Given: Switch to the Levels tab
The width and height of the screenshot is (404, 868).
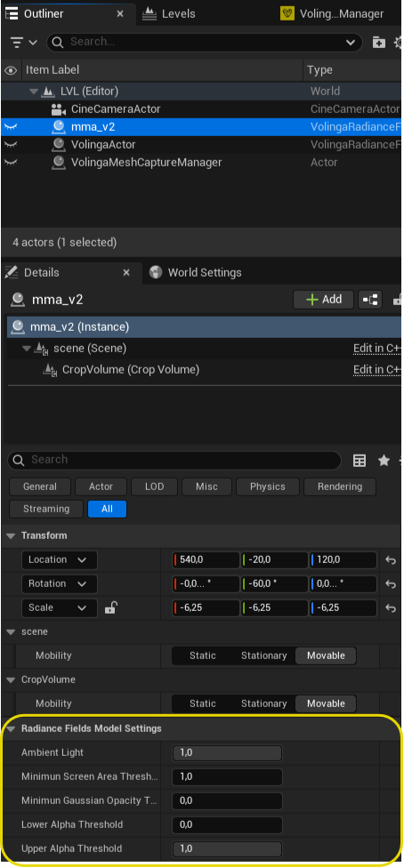Looking at the screenshot, I should tap(168, 14).
